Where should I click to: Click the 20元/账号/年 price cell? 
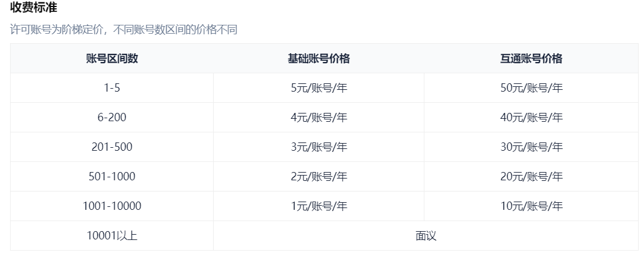531,177
